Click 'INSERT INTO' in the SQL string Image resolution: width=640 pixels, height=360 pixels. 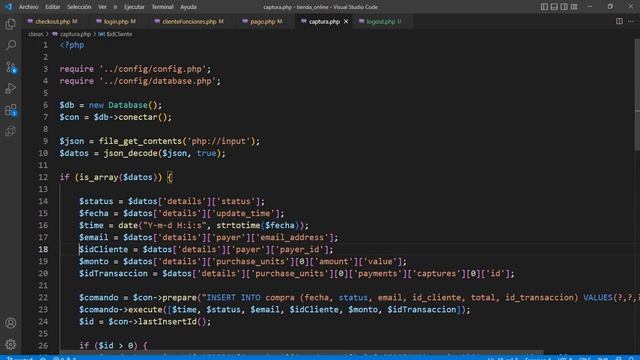click(x=233, y=298)
